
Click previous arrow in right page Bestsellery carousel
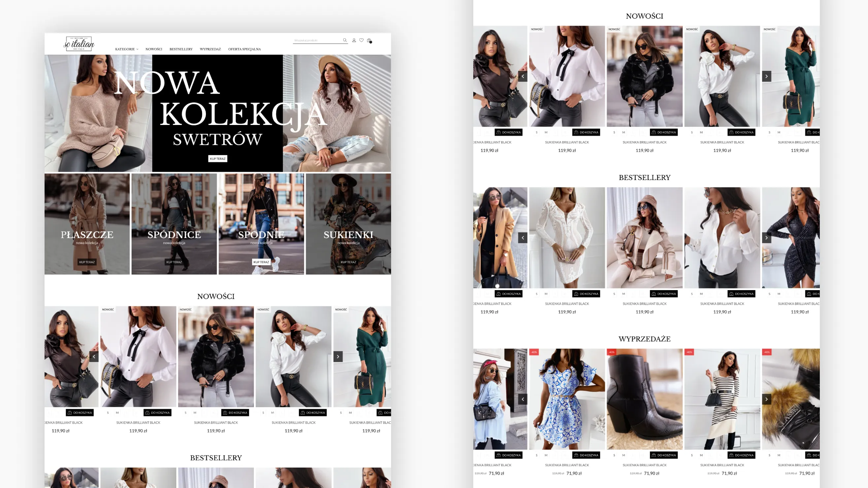(523, 238)
